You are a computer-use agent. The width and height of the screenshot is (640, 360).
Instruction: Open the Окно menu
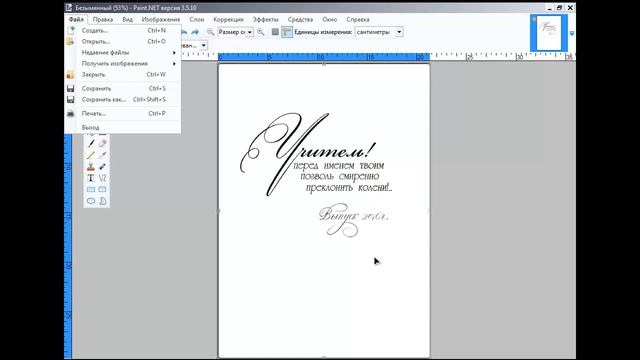point(329,19)
